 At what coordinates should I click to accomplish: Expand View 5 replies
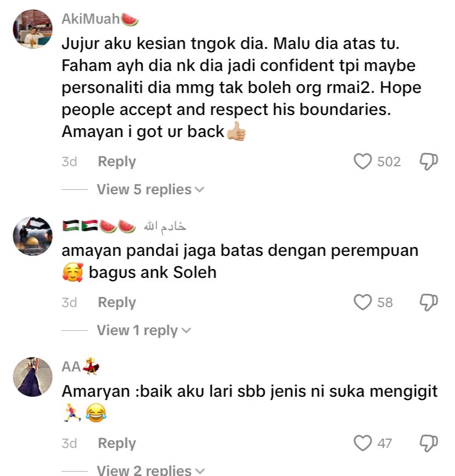[151, 189]
